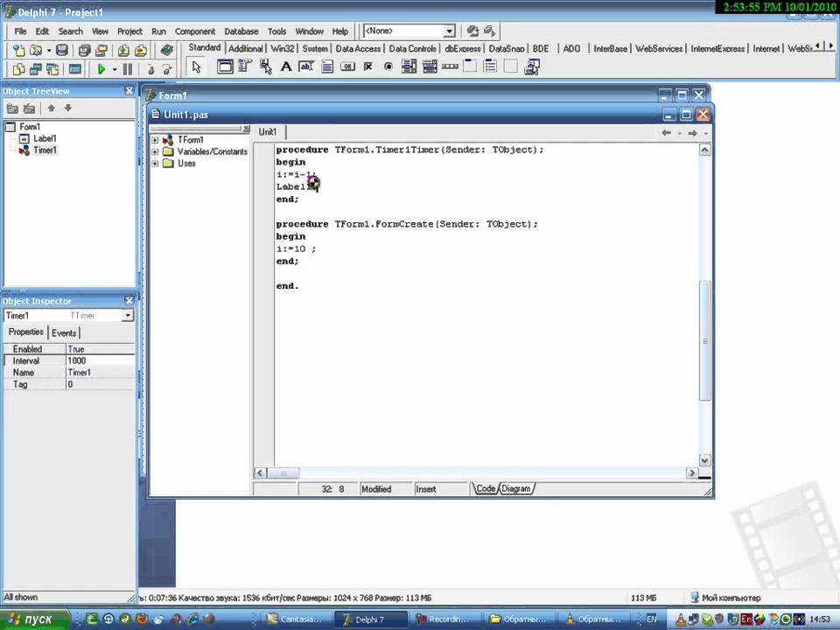Open the Object Inspector component dropdown
The height and width of the screenshot is (630, 840).
(128, 316)
